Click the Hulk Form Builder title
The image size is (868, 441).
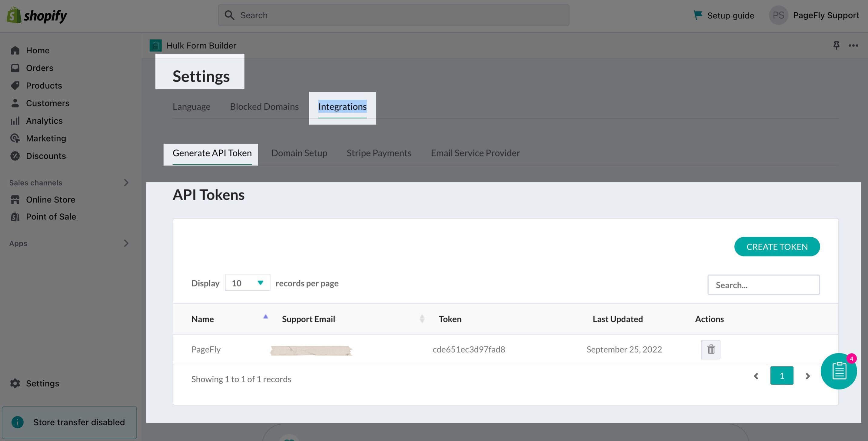[201, 45]
